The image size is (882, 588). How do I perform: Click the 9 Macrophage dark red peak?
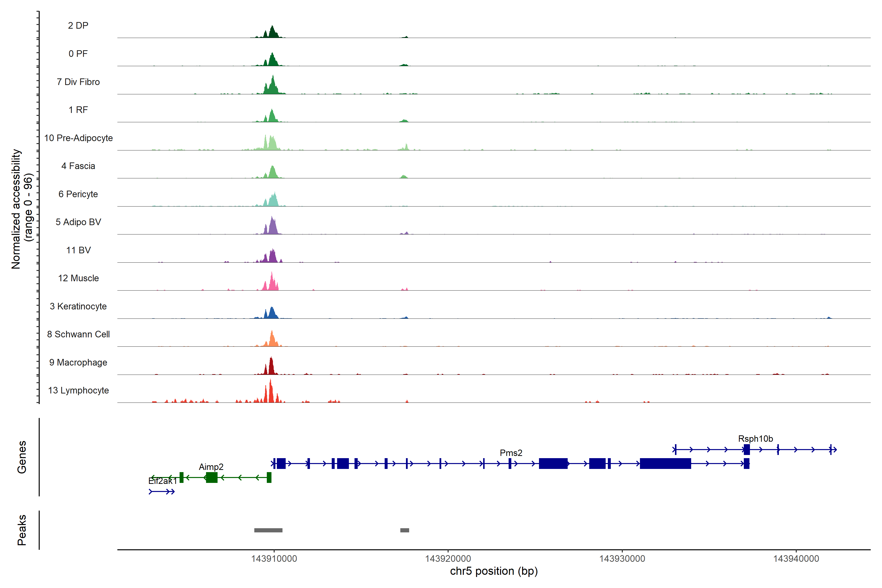point(271,367)
